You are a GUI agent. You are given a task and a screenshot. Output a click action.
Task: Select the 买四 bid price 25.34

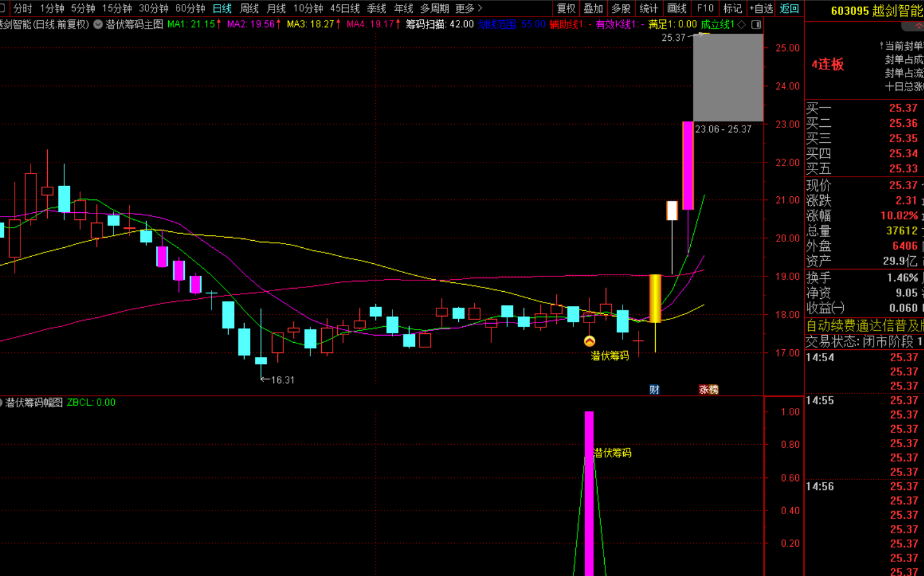click(903, 154)
